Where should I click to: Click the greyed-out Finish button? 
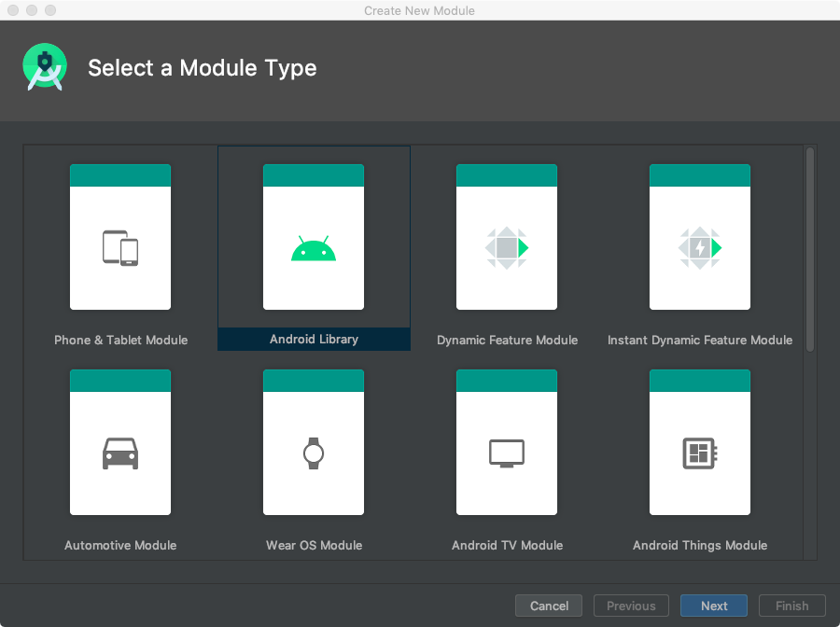point(792,606)
